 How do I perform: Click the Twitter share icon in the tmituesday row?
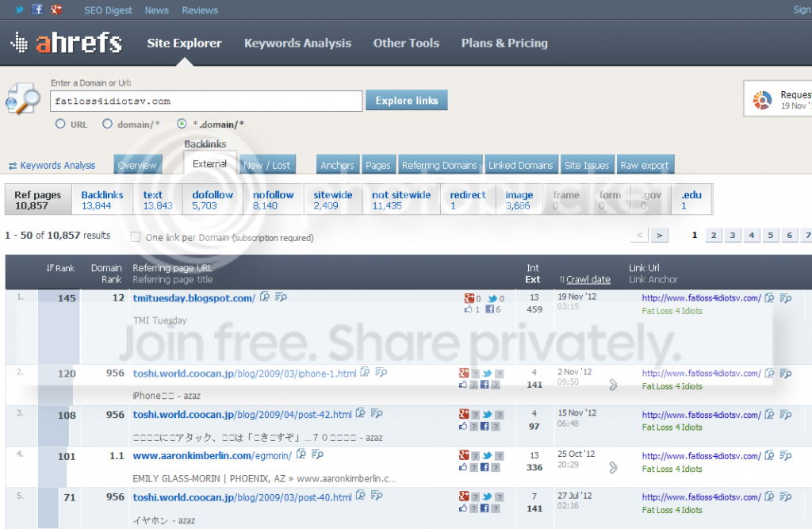tap(492, 298)
